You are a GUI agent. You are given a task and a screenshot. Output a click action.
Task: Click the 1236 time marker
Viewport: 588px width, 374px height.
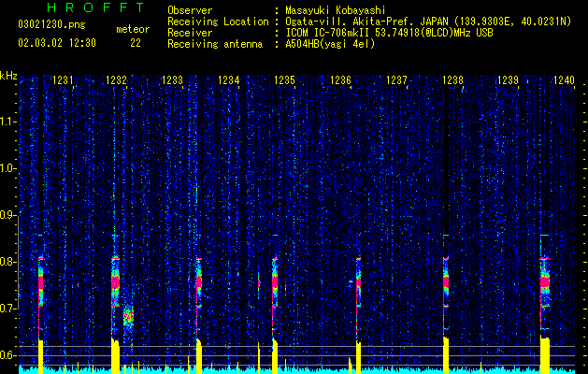[340, 79]
